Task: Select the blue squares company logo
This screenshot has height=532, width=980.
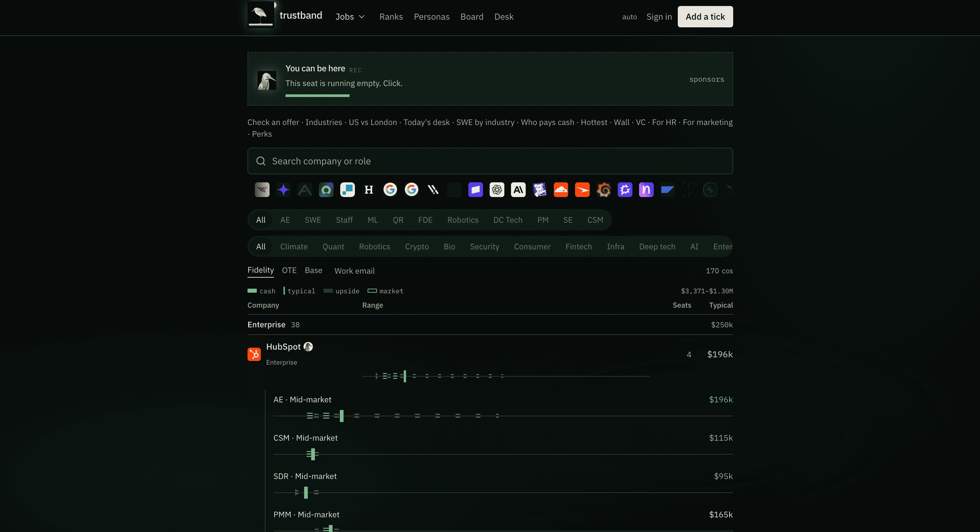Action: [347, 189]
